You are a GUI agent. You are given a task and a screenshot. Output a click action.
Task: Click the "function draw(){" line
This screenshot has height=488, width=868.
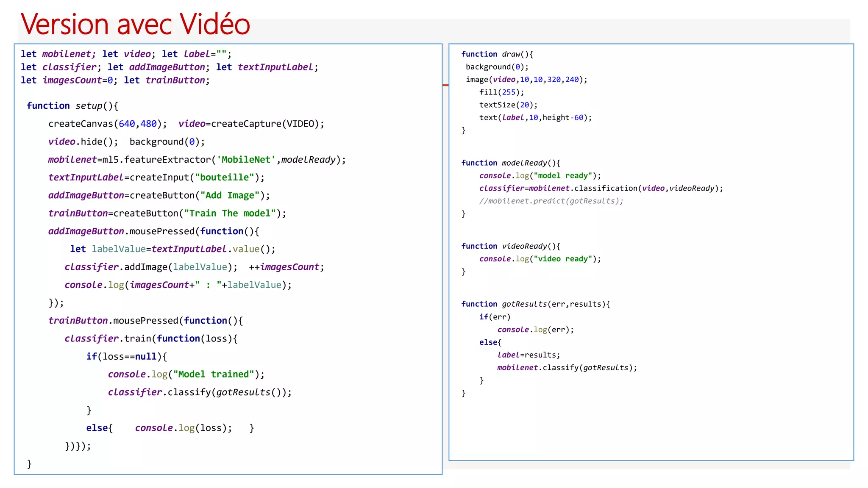[497, 54]
